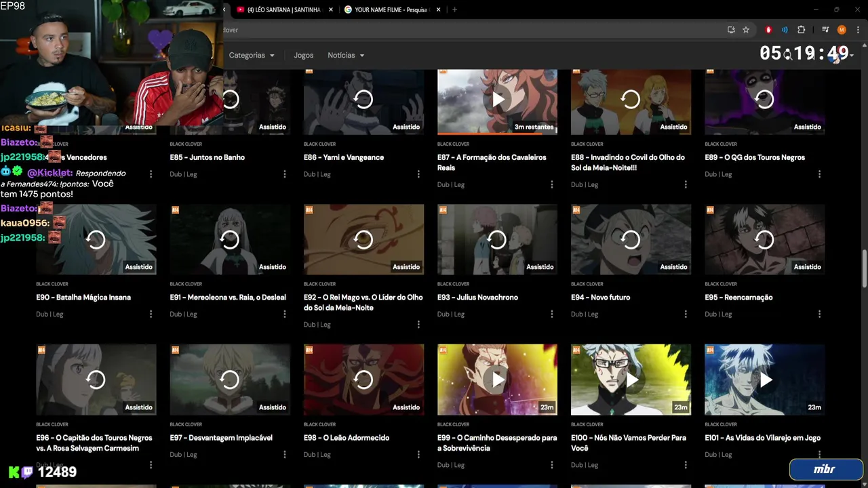Open the browser extensions puzzle icon
868x488 pixels.
(801, 30)
